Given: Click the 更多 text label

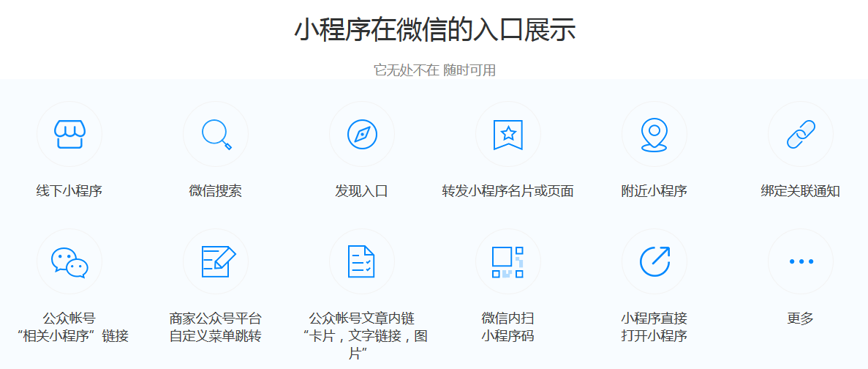Looking at the screenshot, I should pyautogui.click(x=800, y=318).
